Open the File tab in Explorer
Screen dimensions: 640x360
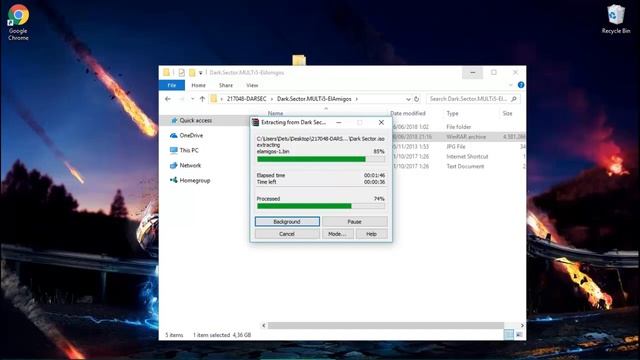pyautogui.click(x=172, y=85)
